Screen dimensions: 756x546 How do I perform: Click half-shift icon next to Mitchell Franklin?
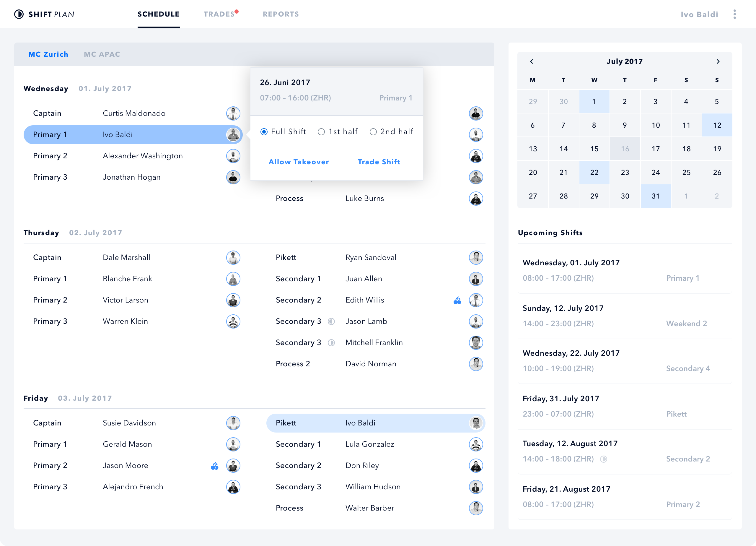pyautogui.click(x=331, y=343)
